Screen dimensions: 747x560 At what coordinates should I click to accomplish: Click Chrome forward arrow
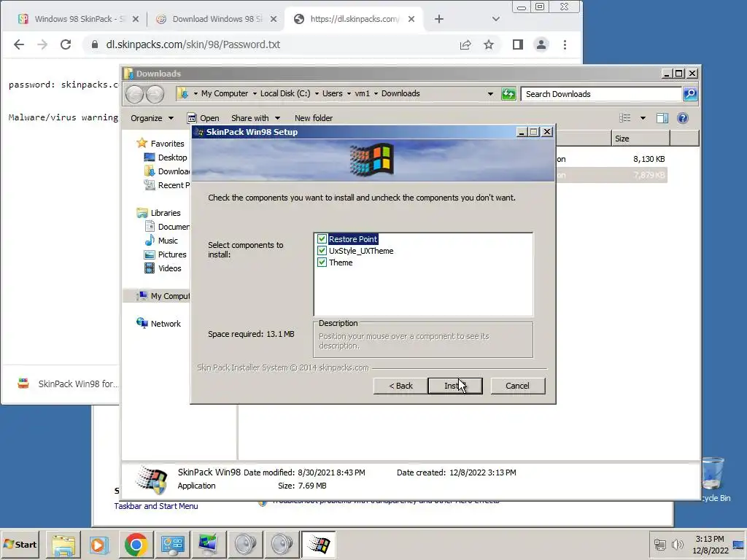pos(42,44)
